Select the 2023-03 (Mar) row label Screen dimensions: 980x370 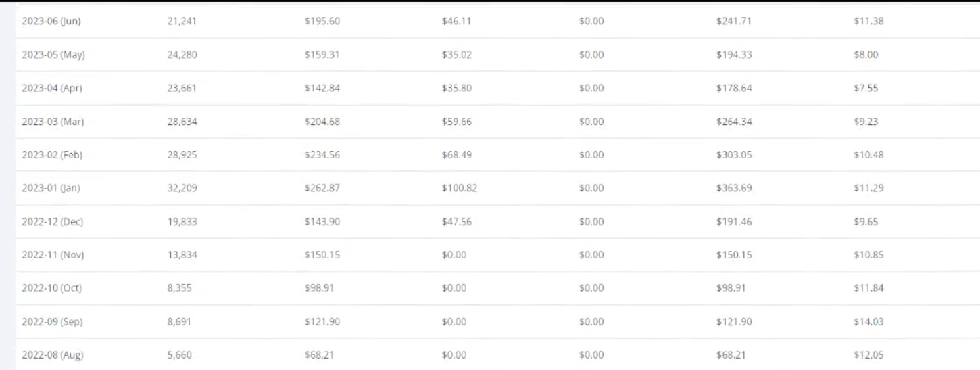click(x=53, y=122)
